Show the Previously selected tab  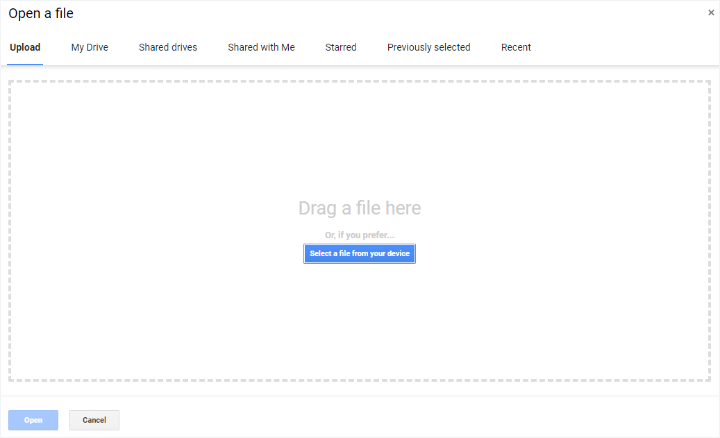428,47
